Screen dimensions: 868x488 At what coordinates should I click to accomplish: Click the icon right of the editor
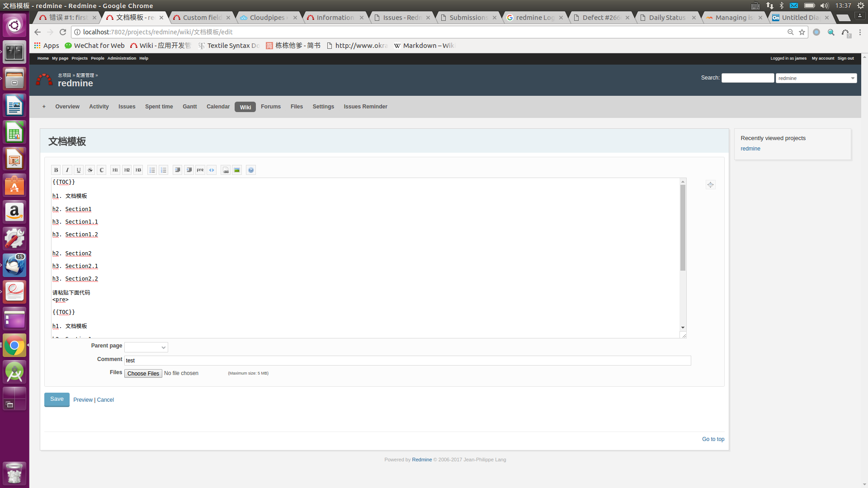(x=711, y=184)
